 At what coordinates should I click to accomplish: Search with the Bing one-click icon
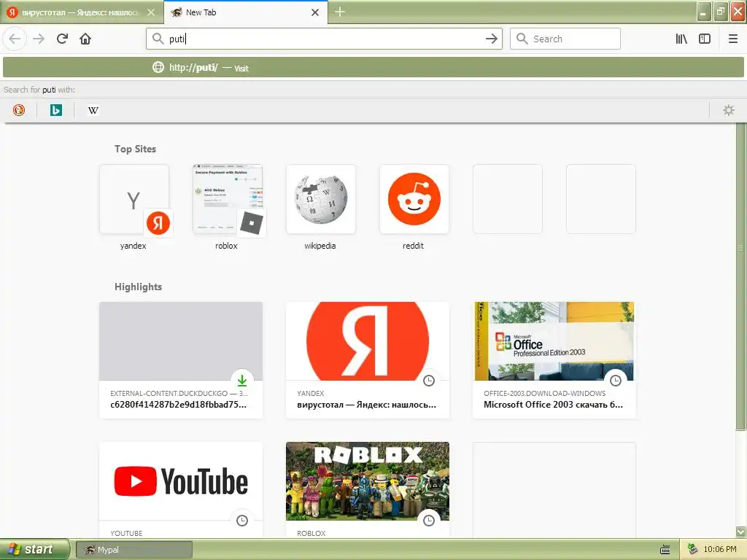55,111
